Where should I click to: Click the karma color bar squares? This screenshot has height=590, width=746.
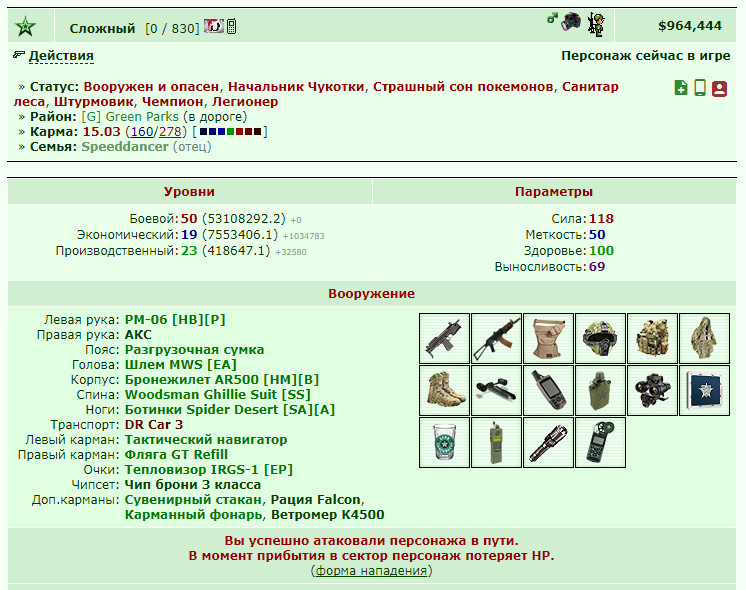click(230, 132)
